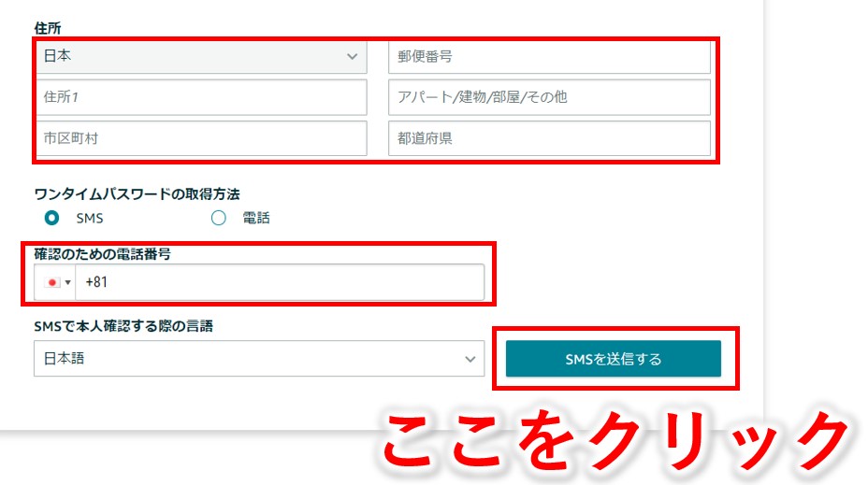
Task: Click the SMSで本人確認する際の言語 label
Action: click(x=123, y=326)
